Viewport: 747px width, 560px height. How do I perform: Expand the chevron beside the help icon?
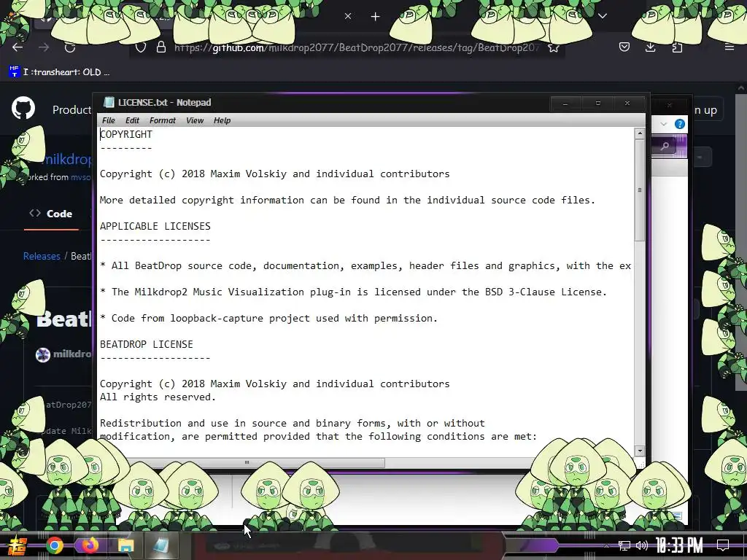664,124
